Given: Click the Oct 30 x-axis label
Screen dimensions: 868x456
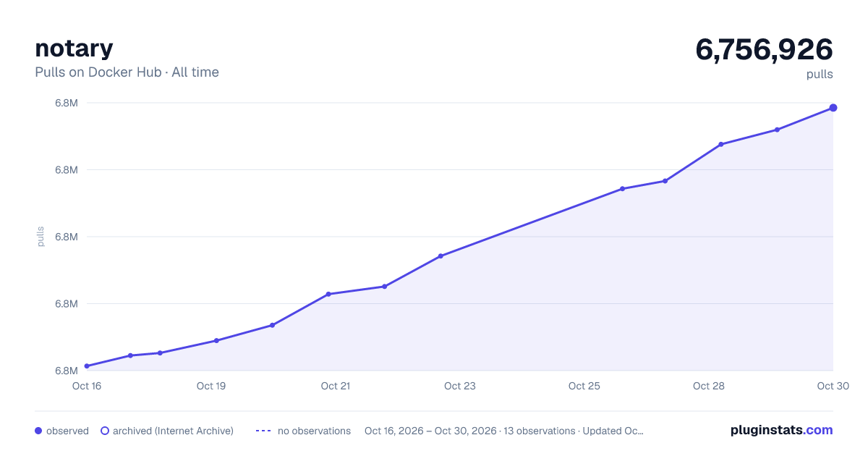Looking at the screenshot, I should tap(832, 386).
